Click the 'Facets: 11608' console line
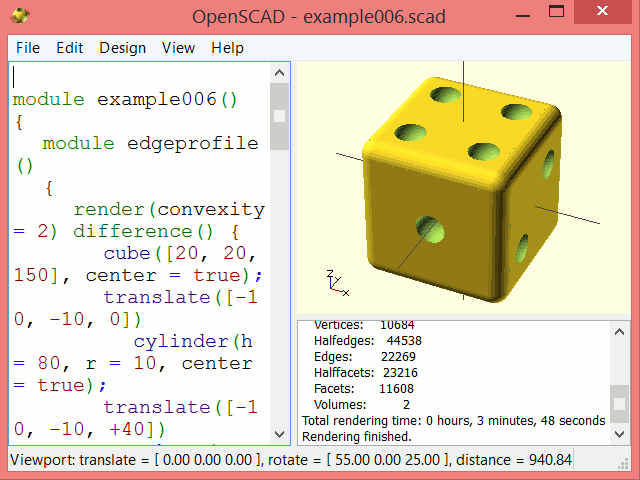Viewport: 640px width, 480px height. tap(364, 388)
